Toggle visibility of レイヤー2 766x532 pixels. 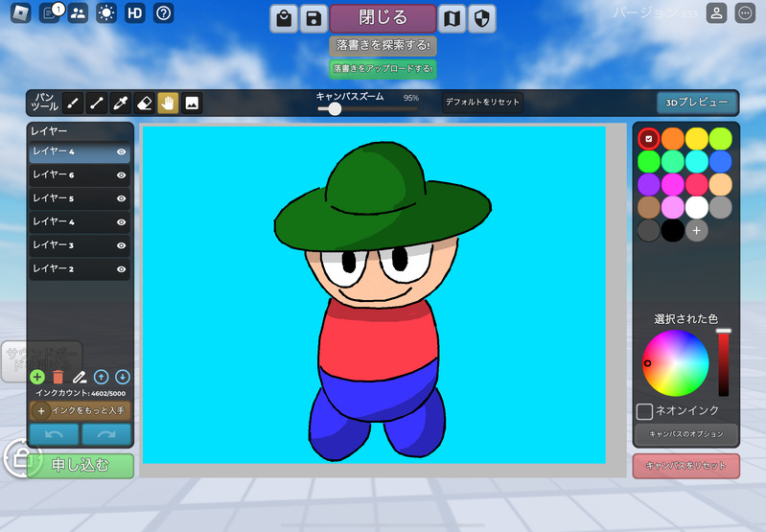point(121,269)
